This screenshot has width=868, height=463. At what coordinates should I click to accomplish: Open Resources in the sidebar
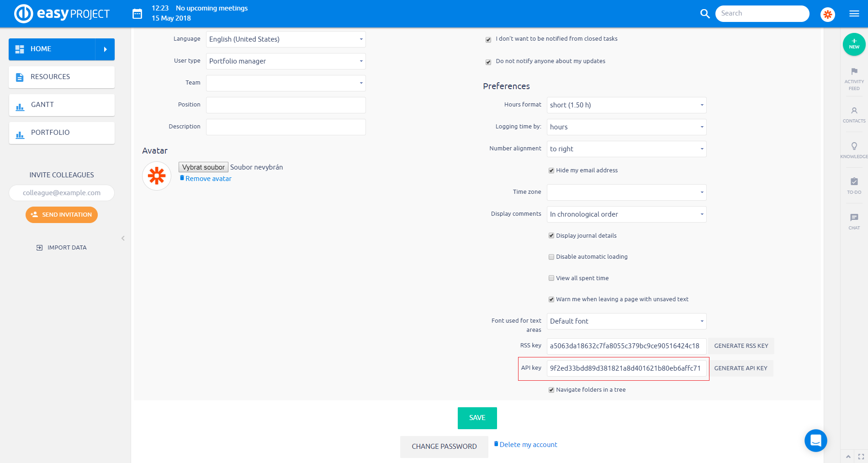click(x=62, y=77)
